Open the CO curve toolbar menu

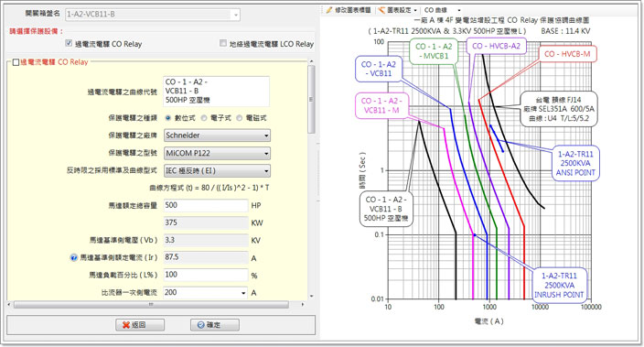point(442,10)
